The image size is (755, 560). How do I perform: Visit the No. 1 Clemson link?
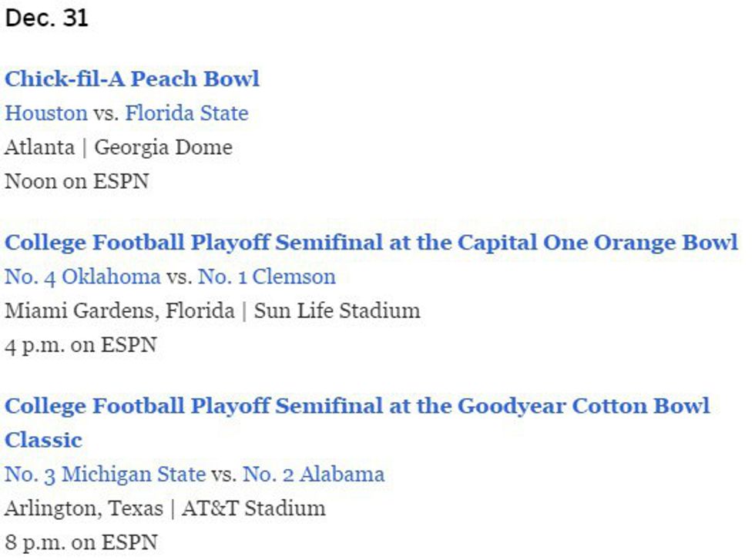pyautogui.click(x=267, y=277)
